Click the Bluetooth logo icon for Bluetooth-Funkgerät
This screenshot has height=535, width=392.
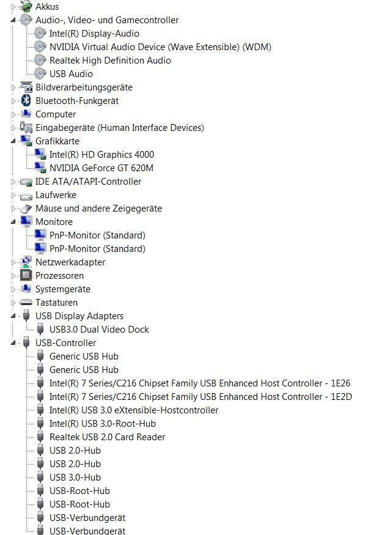point(26,100)
